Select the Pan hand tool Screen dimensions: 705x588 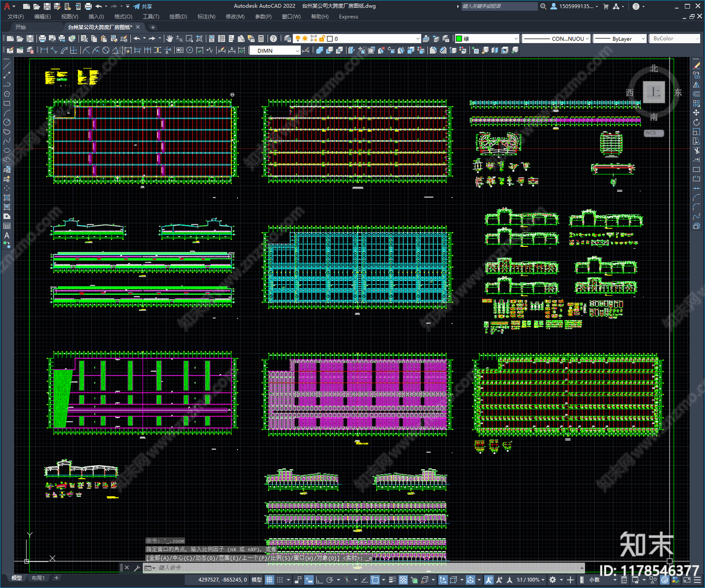click(x=170, y=39)
